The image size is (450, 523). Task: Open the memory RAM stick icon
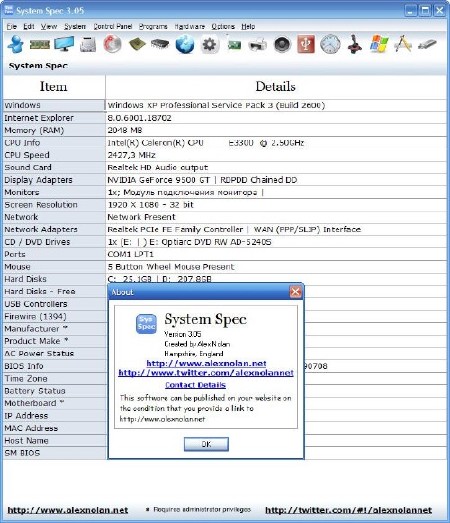click(x=40, y=44)
